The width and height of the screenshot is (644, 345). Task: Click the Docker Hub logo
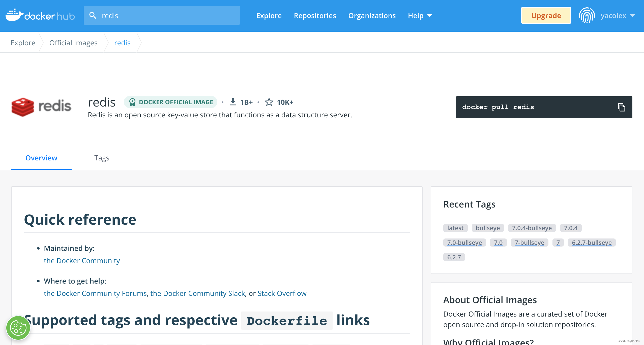click(40, 15)
